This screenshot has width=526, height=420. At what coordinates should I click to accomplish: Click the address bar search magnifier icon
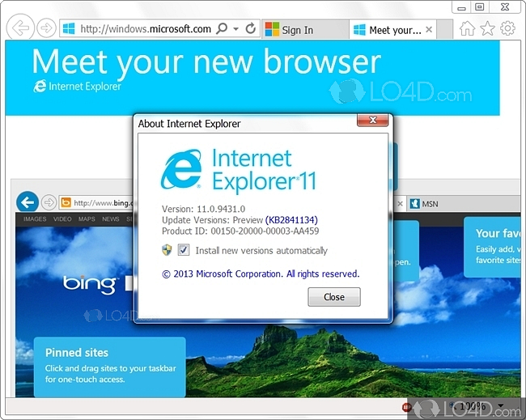[222, 28]
